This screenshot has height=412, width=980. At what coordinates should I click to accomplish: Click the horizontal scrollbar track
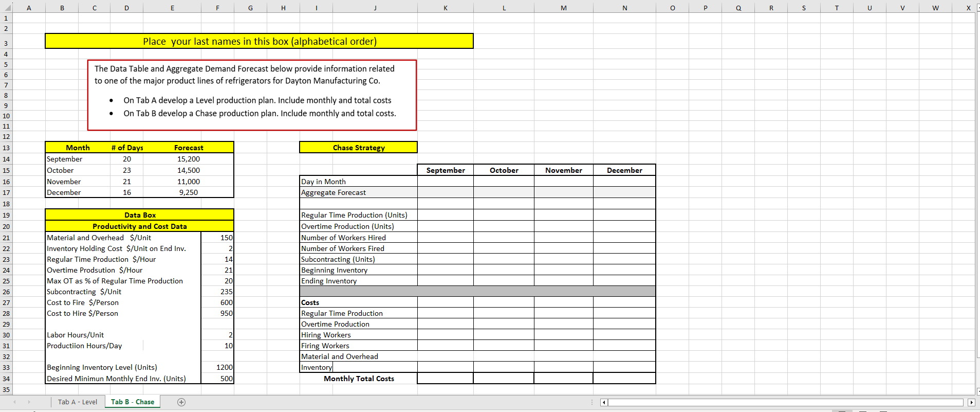[x=785, y=402]
